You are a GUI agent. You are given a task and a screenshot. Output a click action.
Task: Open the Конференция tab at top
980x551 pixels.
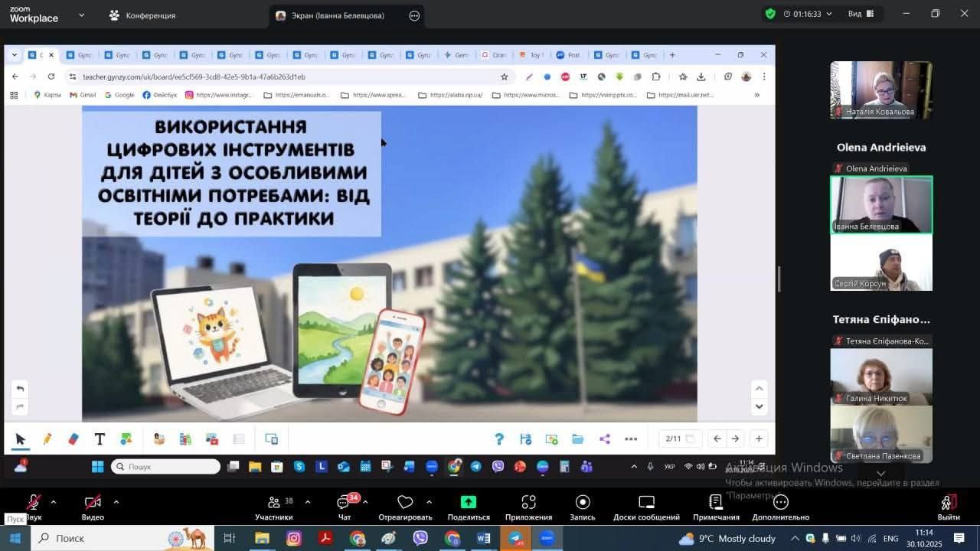(x=142, y=15)
